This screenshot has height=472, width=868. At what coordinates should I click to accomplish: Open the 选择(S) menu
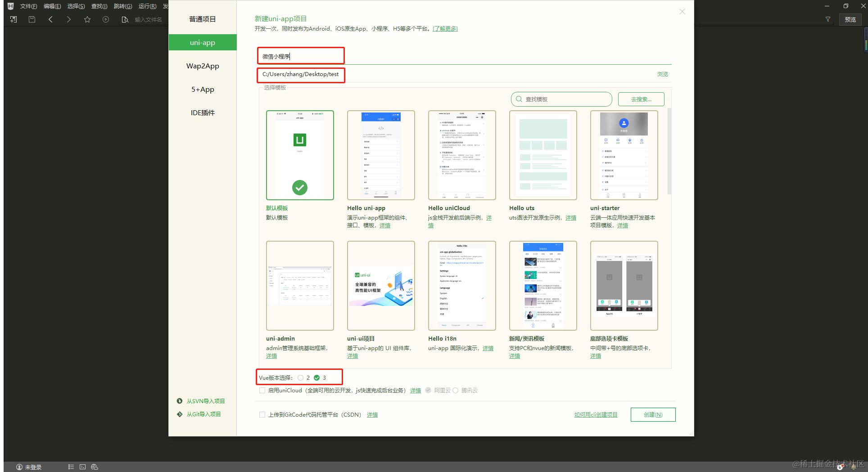pos(76,6)
